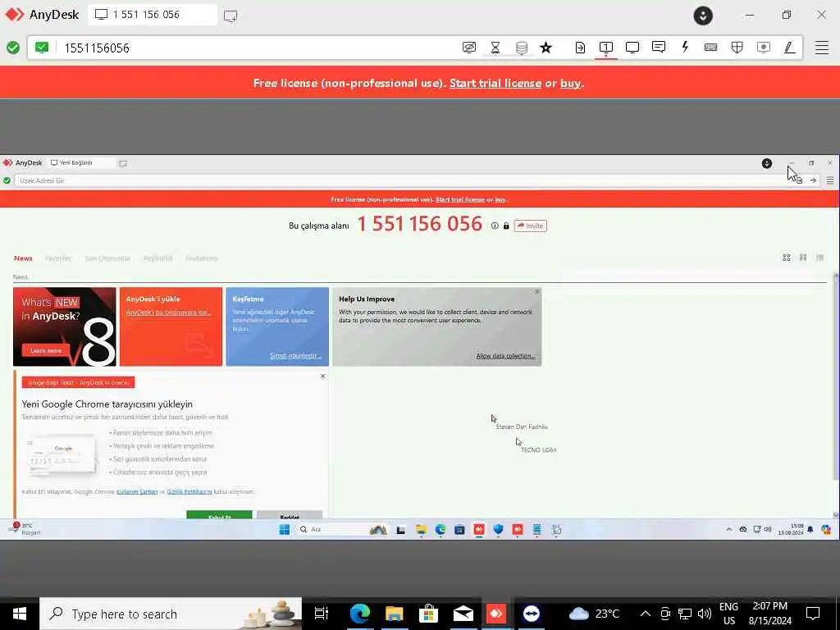
Task: Add session to favorites with star icon
Action: (546, 48)
